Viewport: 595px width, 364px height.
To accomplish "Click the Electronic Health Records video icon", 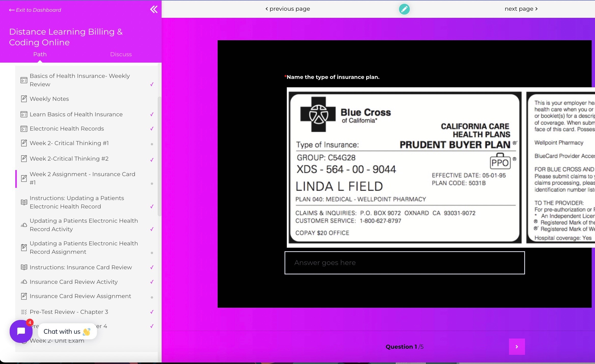I will pyautogui.click(x=24, y=129).
